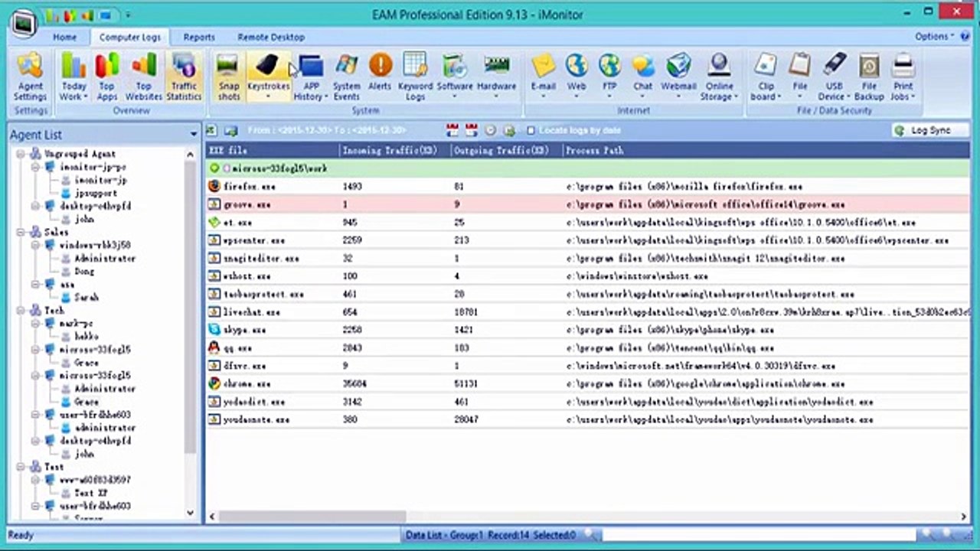Collapse the Sales group in the tree
This screenshot has height=551, width=980.
[x=21, y=233]
